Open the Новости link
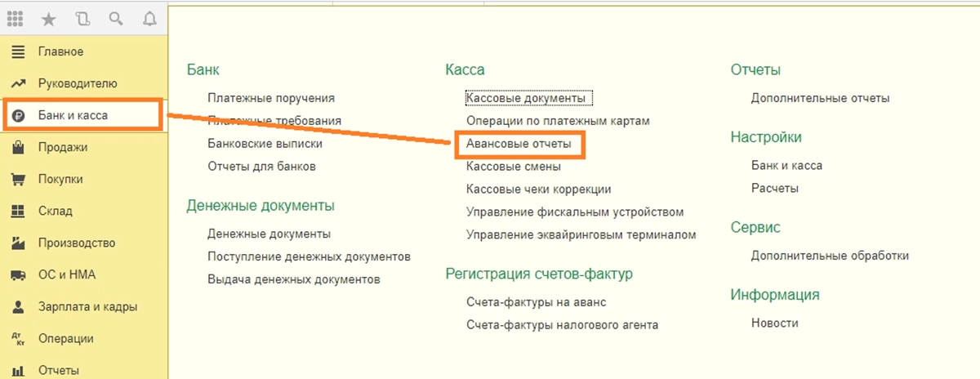The width and height of the screenshot is (980, 379). (775, 323)
